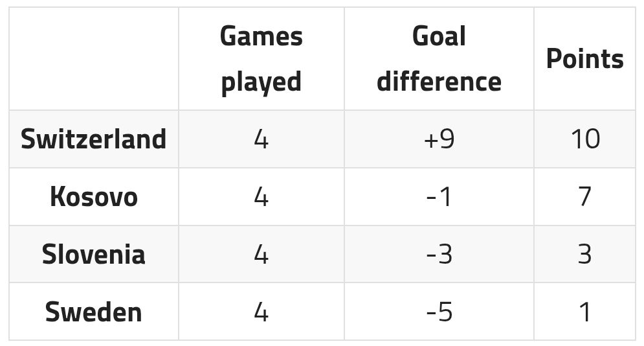Click the empty top-left header cell
644x346 pixels.
(94, 59)
